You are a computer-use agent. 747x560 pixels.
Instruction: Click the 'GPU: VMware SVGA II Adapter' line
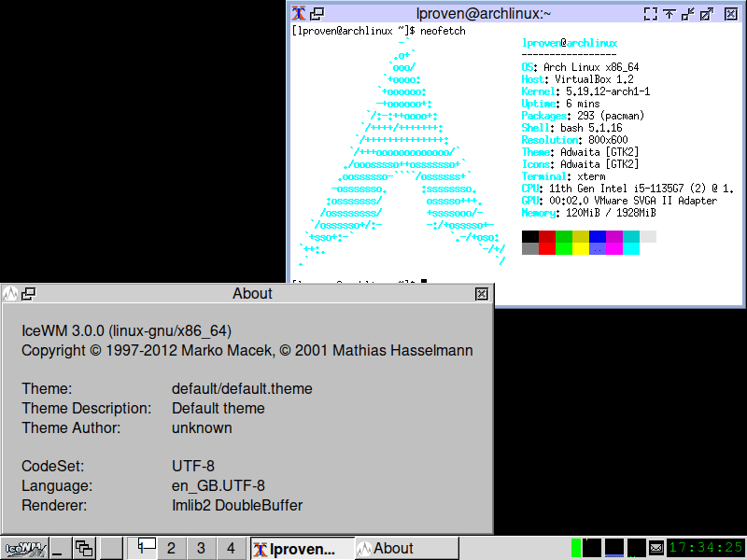619,201
